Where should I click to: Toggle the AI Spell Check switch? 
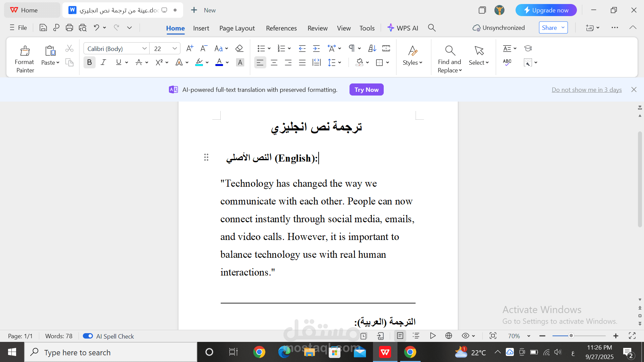[88, 336]
